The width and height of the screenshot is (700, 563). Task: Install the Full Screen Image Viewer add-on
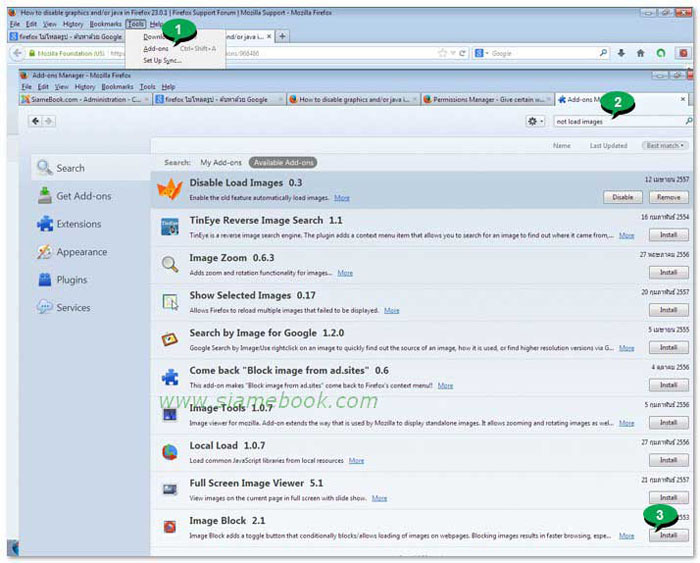pos(669,497)
